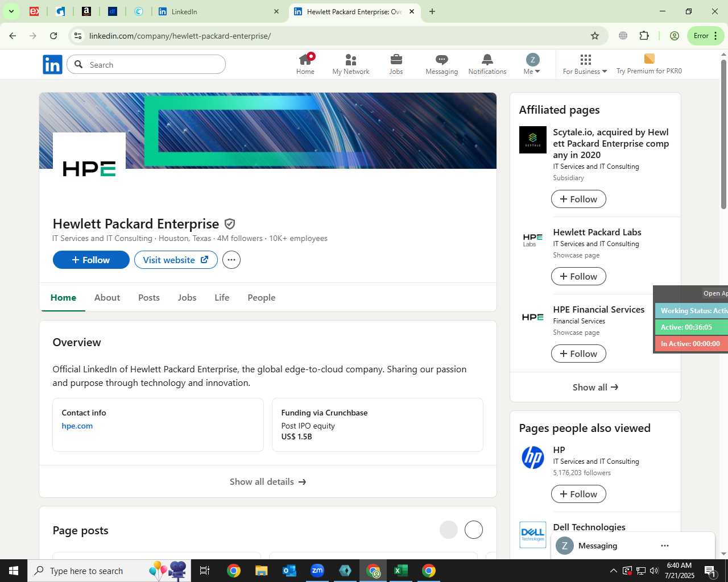Open a new browser tab
Viewport: 728px width, 582px height.
(432, 11)
